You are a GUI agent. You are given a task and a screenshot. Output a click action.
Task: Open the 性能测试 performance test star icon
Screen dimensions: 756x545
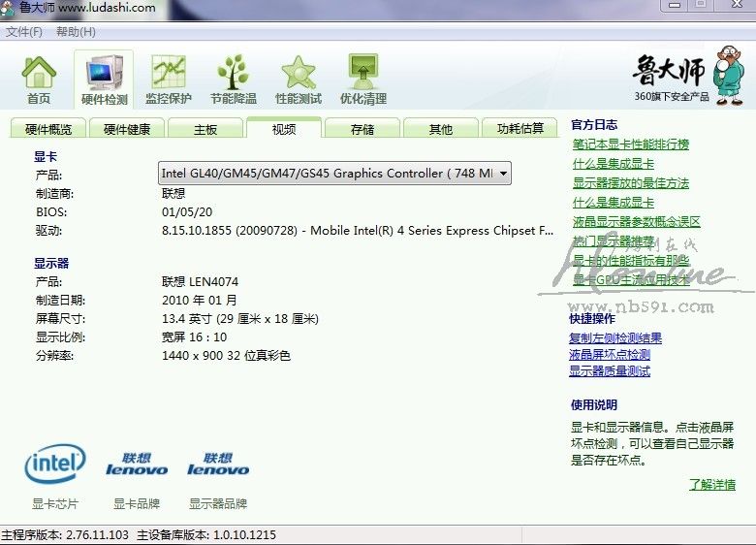click(299, 80)
